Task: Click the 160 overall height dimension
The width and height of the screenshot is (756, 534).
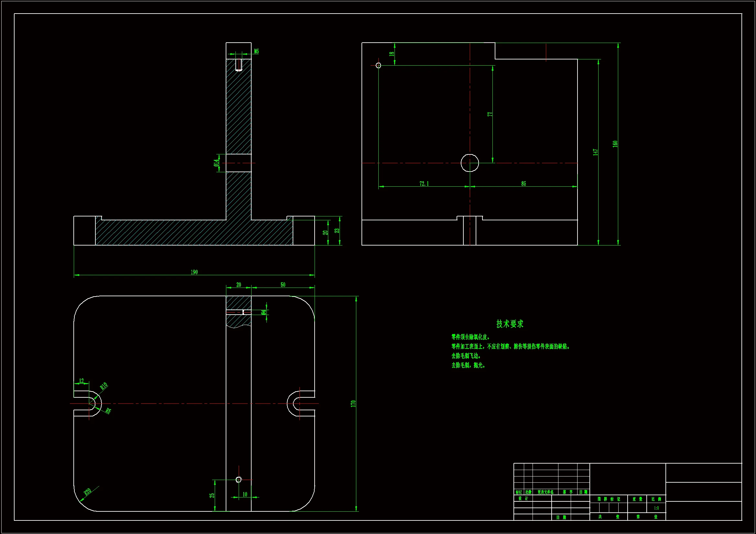Action: (615, 144)
